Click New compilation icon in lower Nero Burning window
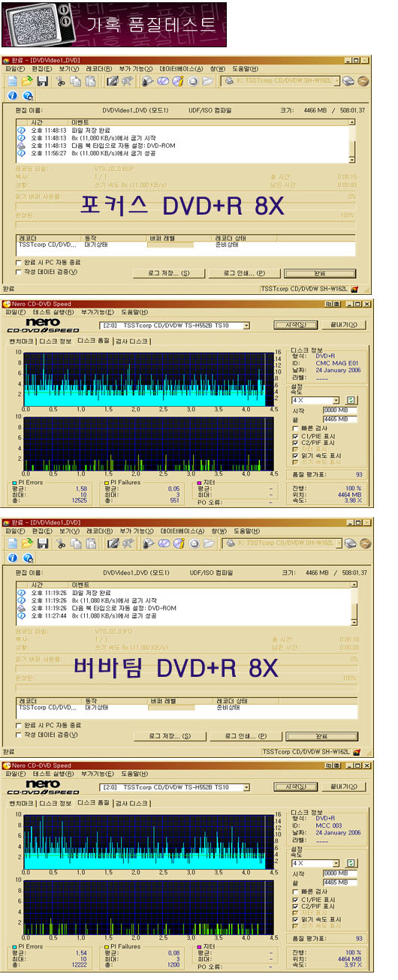The width and height of the screenshot is (398, 980). tap(12, 543)
